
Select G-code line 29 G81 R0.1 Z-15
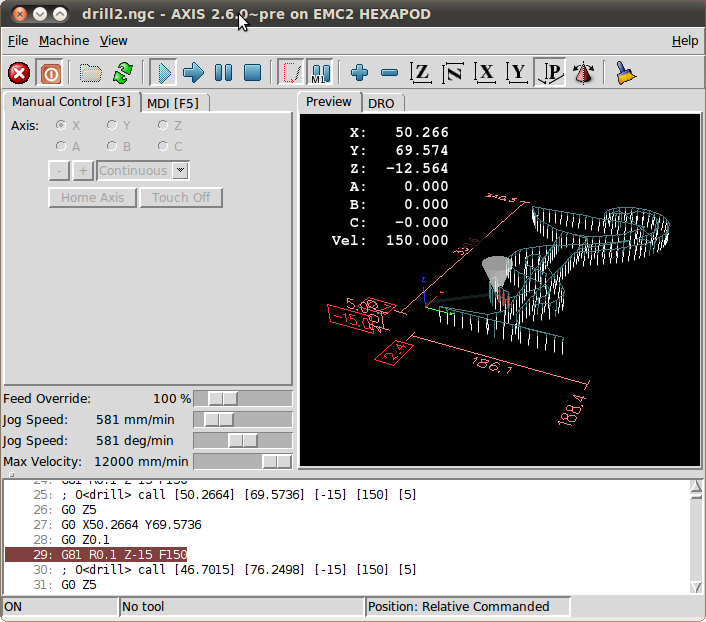click(x=96, y=554)
